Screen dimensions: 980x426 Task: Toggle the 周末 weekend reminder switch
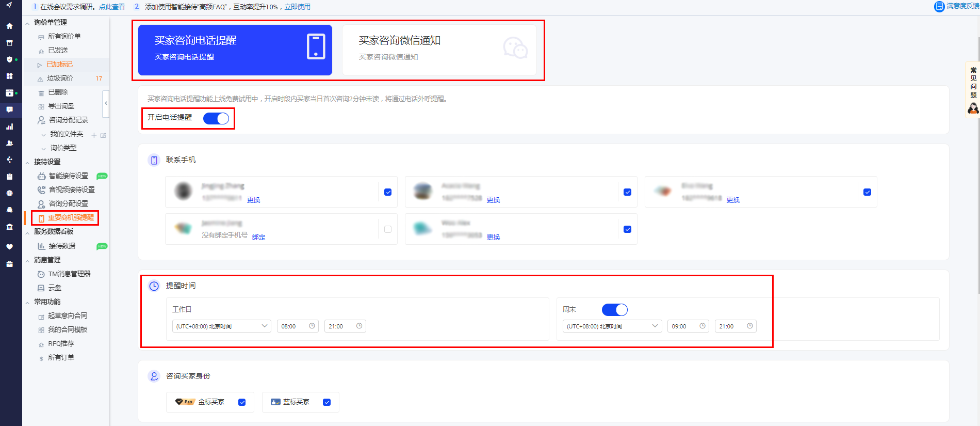coord(614,309)
